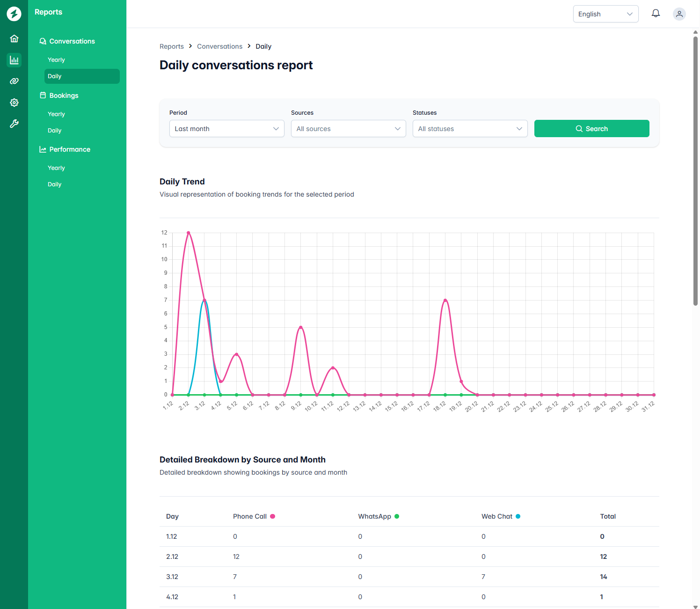Select Yearly under the Performance section
Image resolution: width=700 pixels, height=609 pixels.
(x=56, y=168)
